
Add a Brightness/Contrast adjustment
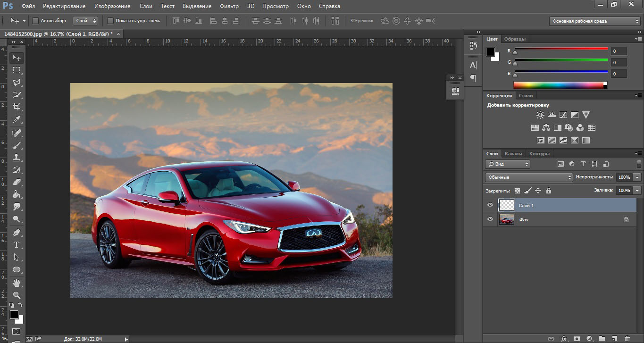click(540, 115)
